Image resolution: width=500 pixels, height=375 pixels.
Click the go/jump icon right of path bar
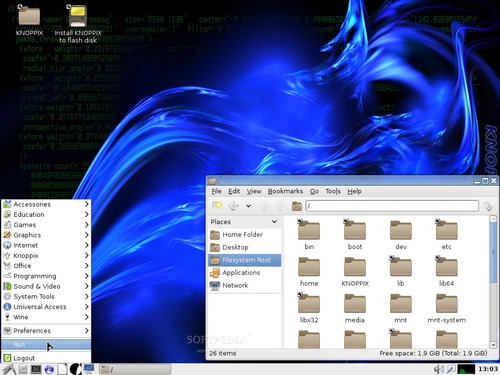[488, 206]
